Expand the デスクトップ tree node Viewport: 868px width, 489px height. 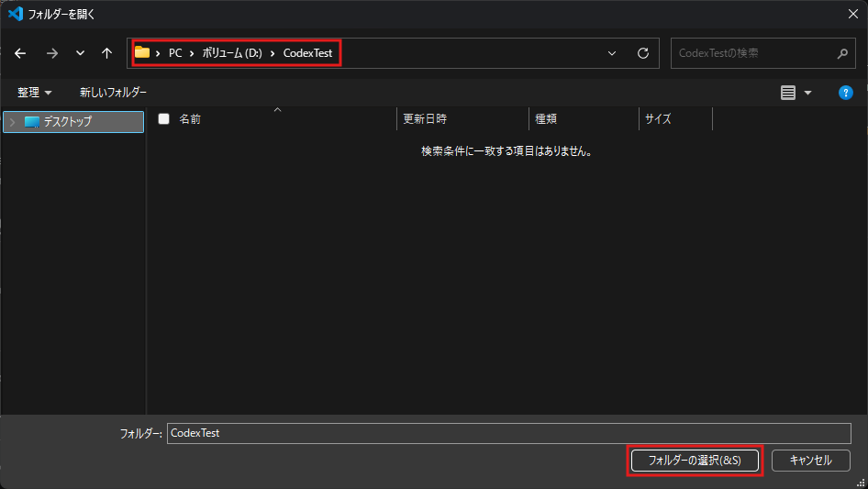[x=12, y=122]
